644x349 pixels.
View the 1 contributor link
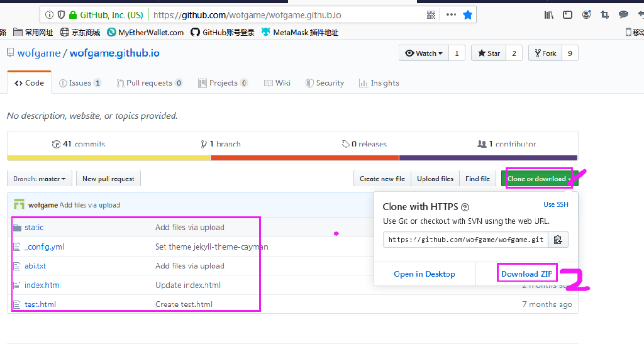click(x=507, y=144)
